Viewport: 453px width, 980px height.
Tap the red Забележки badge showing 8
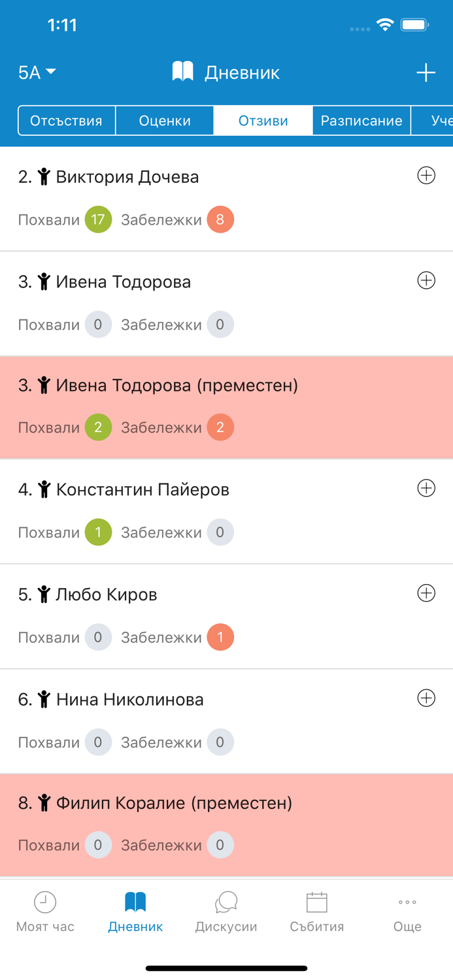[x=220, y=220]
